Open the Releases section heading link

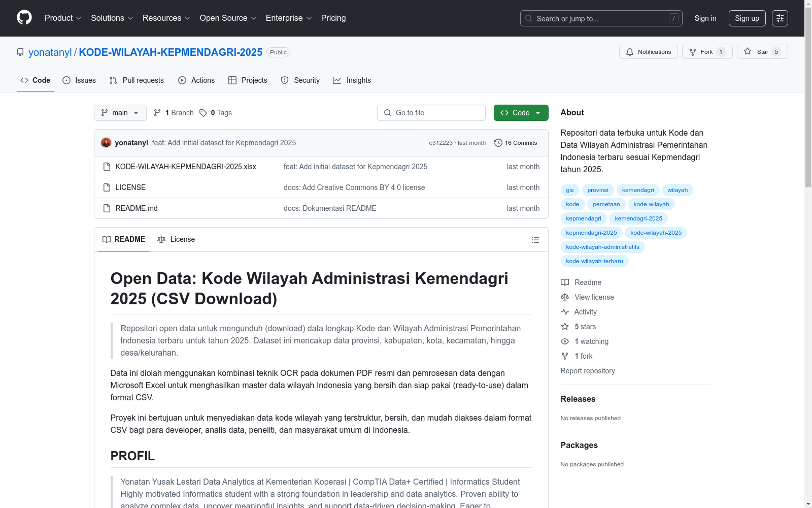(578, 399)
